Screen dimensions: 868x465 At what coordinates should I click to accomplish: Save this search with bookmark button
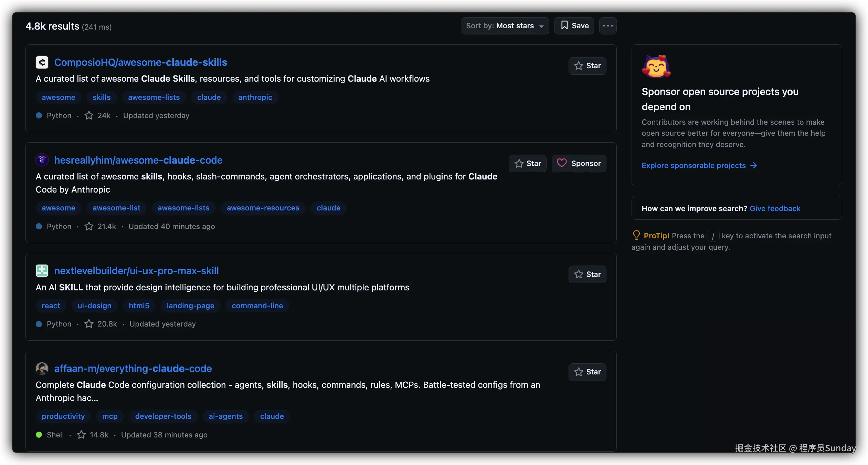[574, 26]
